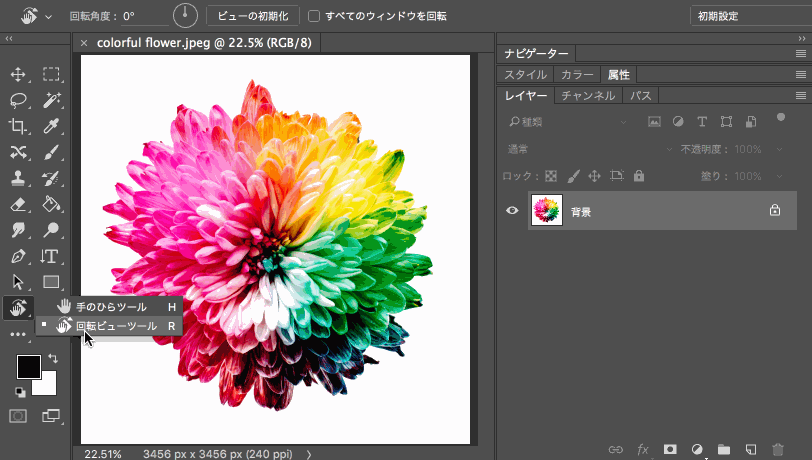The height and width of the screenshot is (460, 812).
Task: Toggle Quick Mask mode
Action: tap(18, 415)
